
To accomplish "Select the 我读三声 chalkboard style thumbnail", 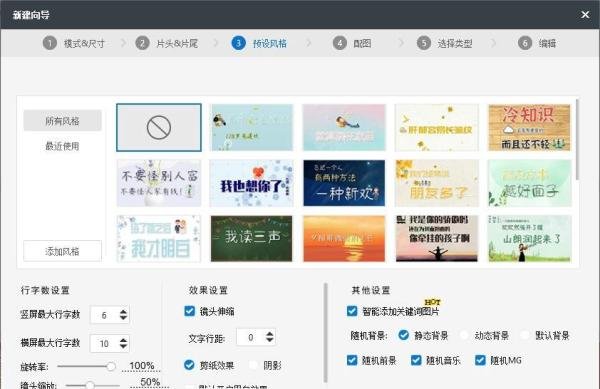I will click(x=251, y=239).
